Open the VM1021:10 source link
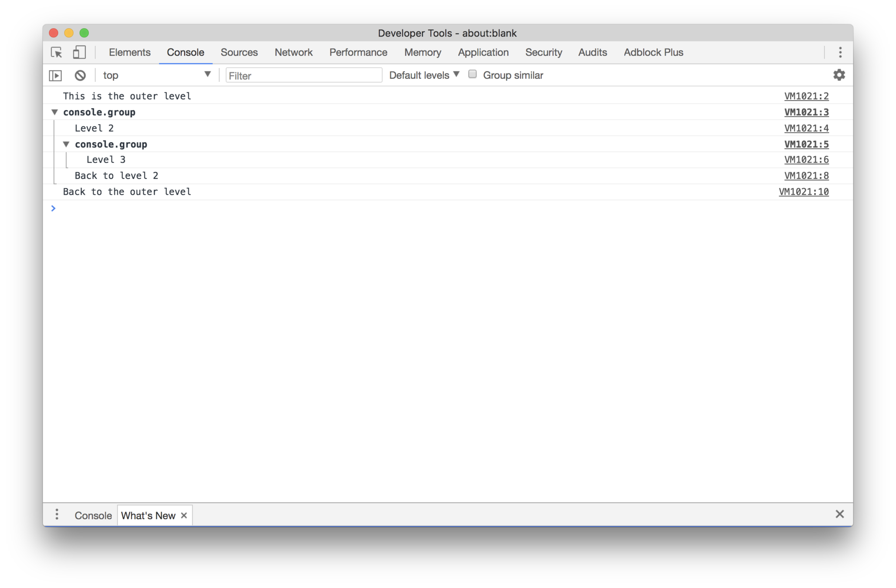The width and height of the screenshot is (896, 588). (x=803, y=192)
